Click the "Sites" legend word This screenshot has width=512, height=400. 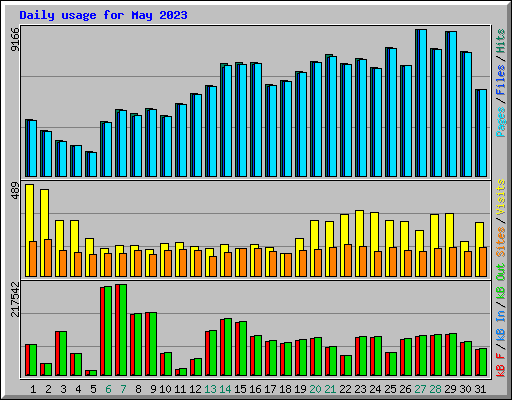500,242
